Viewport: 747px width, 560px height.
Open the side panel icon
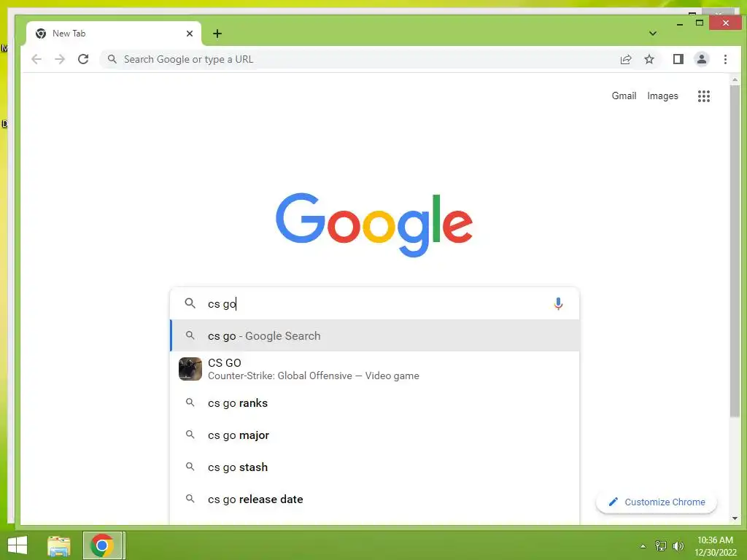(x=678, y=59)
